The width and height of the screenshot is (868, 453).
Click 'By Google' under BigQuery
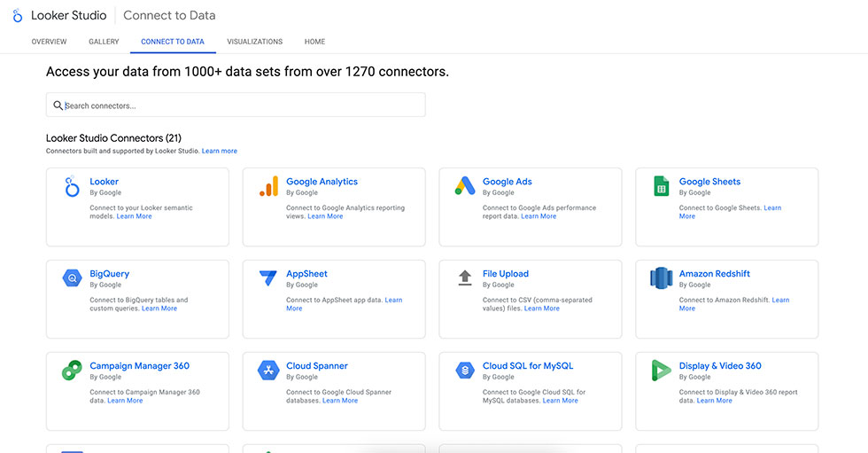click(105, 285)
